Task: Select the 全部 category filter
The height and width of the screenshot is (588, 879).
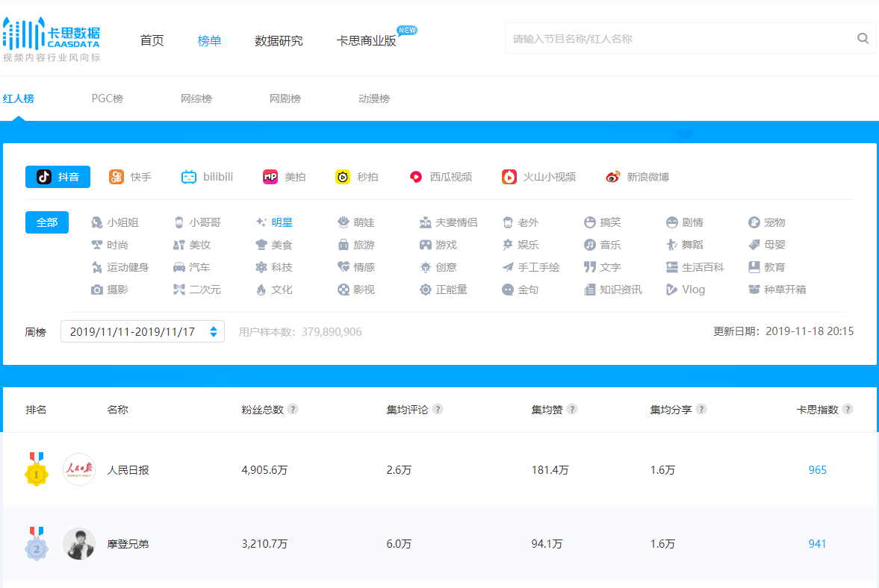Action: coord(46,222)
